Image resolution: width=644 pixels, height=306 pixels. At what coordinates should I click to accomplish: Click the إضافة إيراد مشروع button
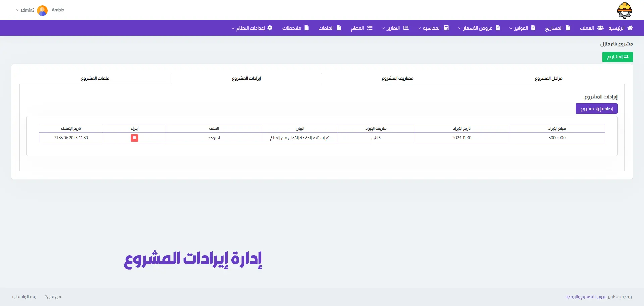pyautogui.click(x=596, y=109)
